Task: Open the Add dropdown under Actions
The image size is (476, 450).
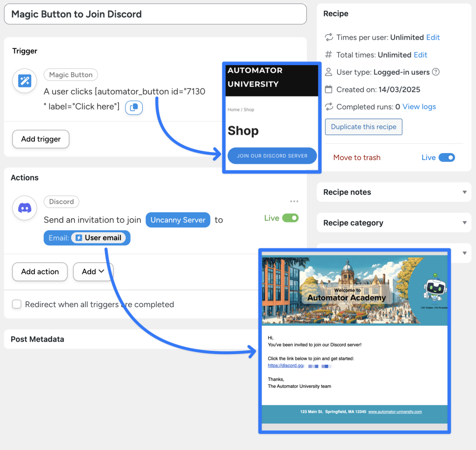Action: 93,272
